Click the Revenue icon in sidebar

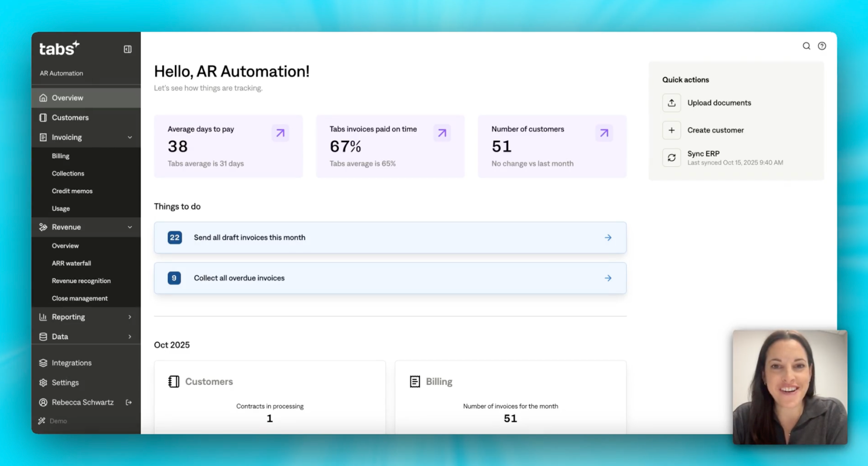coord(43,227)
